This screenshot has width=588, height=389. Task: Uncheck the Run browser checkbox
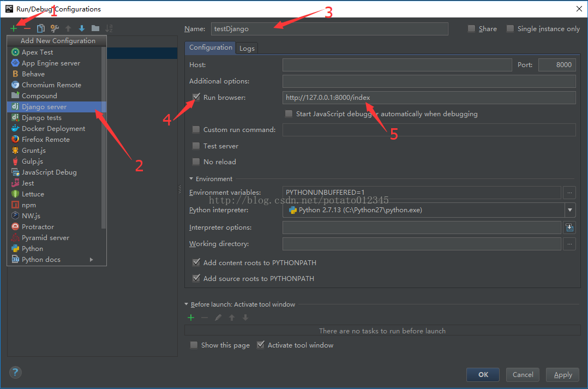196,97
